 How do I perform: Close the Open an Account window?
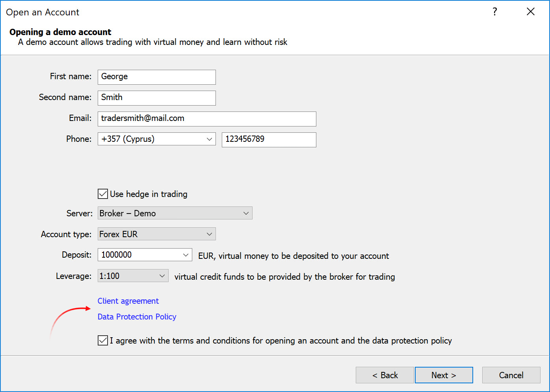[530, 11]
